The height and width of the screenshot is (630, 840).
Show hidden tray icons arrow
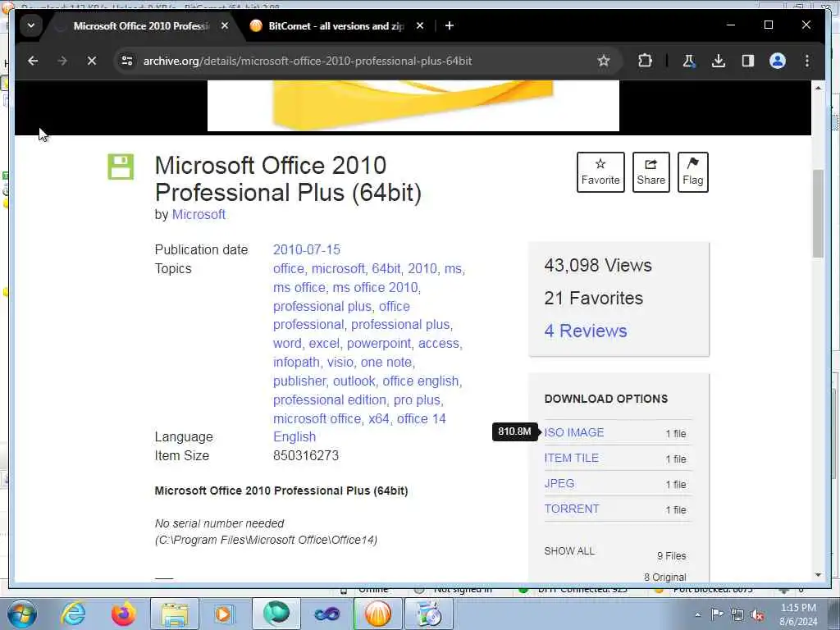pyautogui.click(x=697, y=615)
